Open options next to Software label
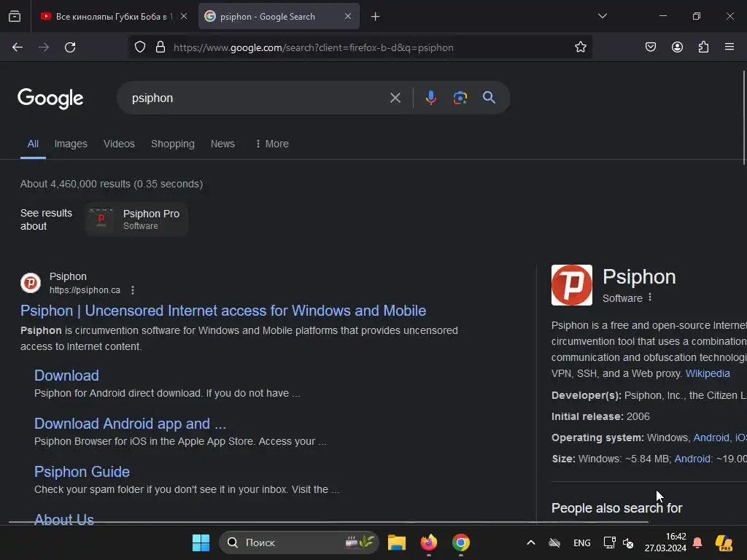 pyautogui.click(x=650, y=297)
